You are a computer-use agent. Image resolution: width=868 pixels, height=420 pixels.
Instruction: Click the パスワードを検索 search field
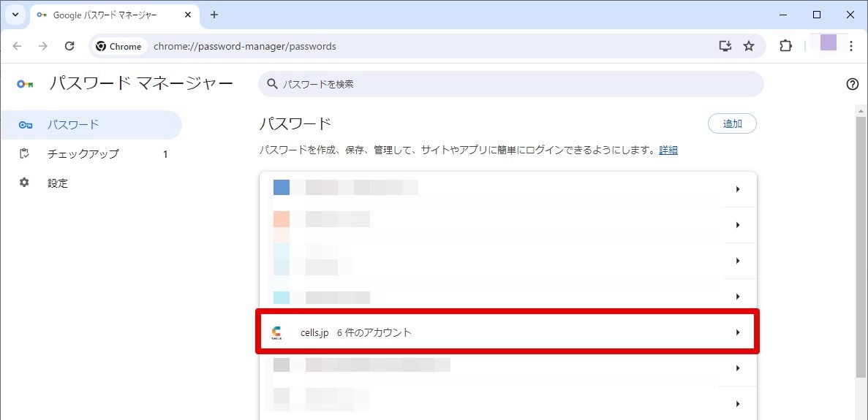point(511,84)
